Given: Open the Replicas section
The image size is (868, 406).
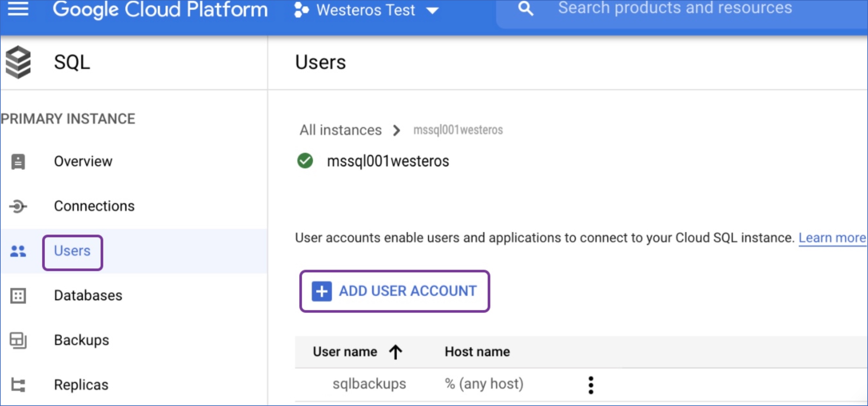Looking at the screenshot, I should coord(81,385).
